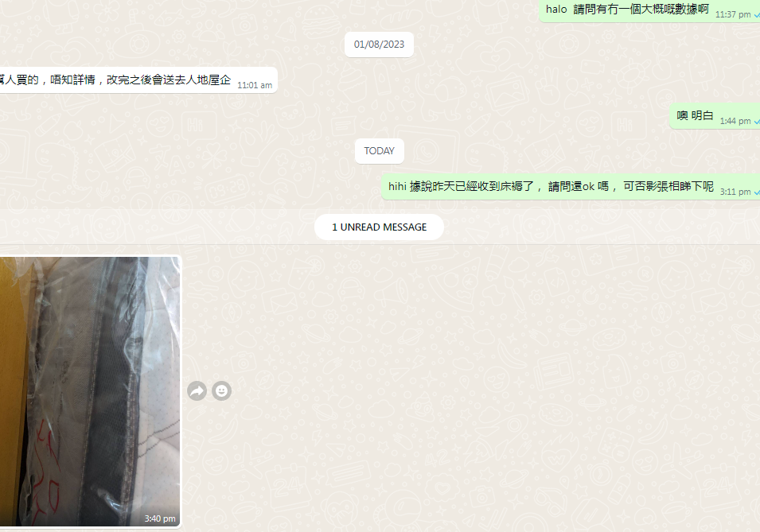Click the delivery tick next to 1:44 pm
Screen dimensions: 760x532
pos(757,122)
